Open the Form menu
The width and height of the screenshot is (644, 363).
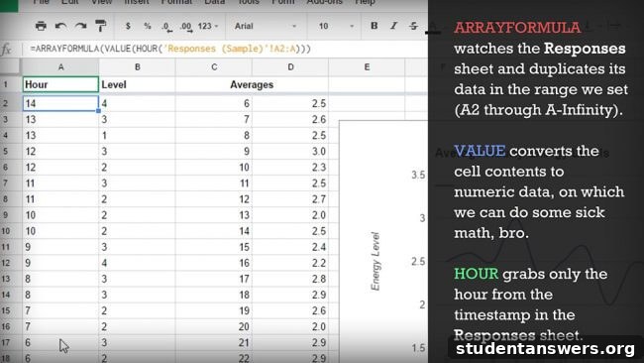pyautogui.click(x=283, y=2)
